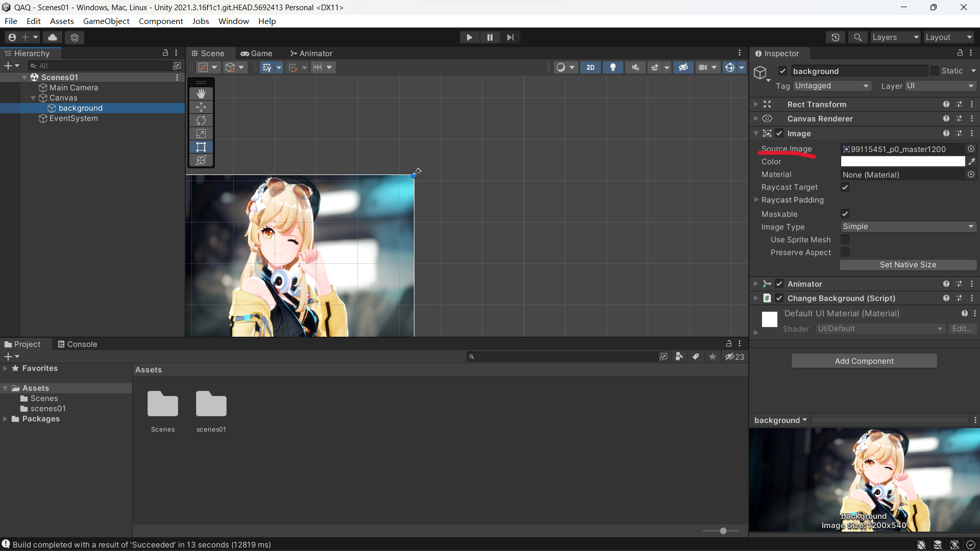Click the Set Native Size button
The width and height of the screenshot is (980, 551).
pos(908,265)
